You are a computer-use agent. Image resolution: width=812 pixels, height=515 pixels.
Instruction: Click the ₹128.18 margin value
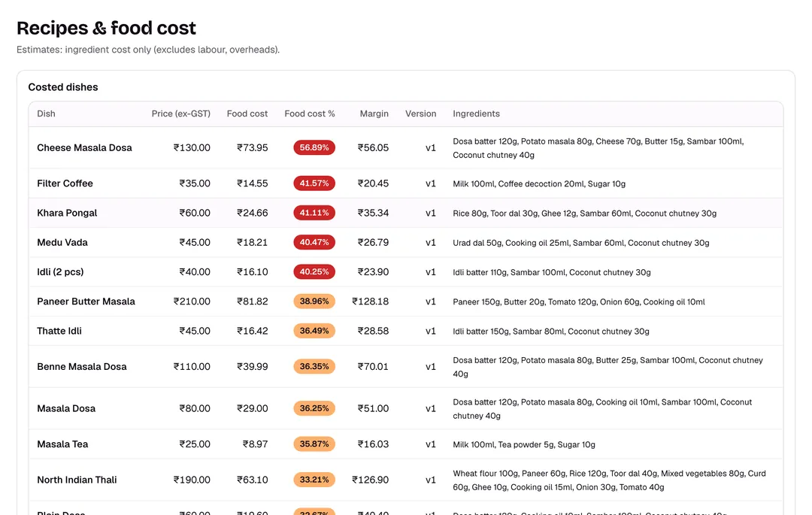(370, 301)
